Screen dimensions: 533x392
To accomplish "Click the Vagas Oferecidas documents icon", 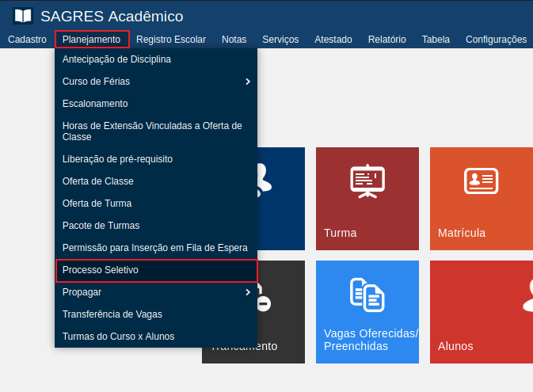I will tap(367, 295).
